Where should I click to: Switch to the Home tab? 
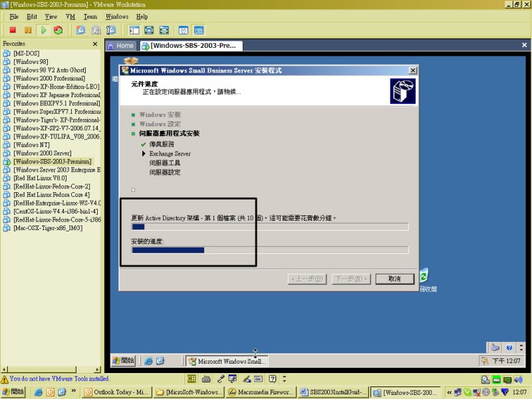tap(121, 45)
